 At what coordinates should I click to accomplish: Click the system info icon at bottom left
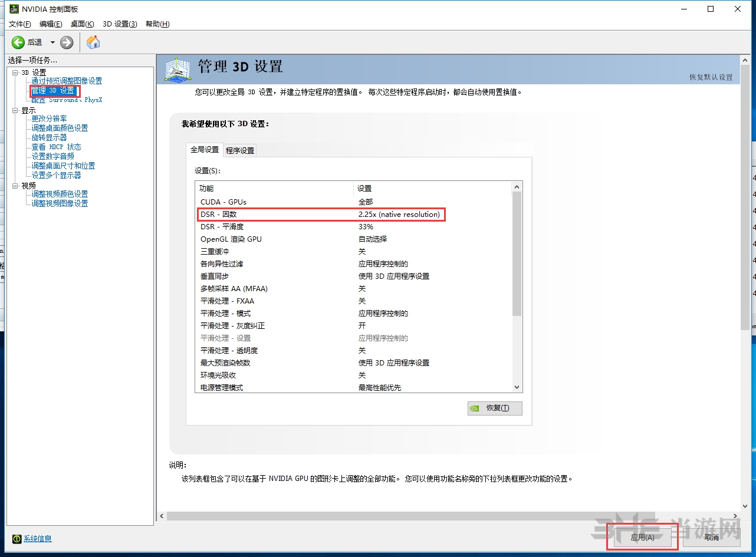coord(17,539)
